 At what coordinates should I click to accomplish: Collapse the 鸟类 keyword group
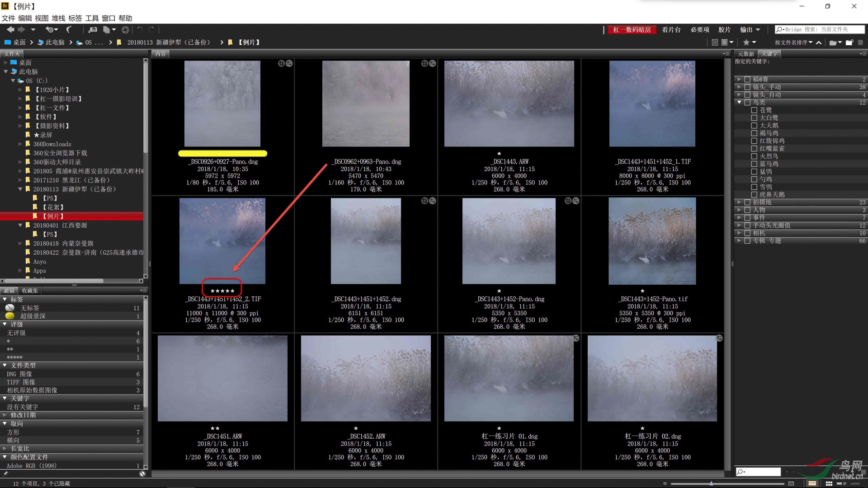pyautogui.click(x=739, y=103)
